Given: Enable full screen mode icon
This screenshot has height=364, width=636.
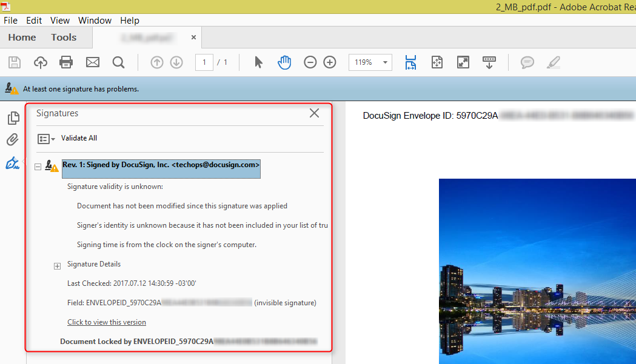Looking at the screenshot, I should coord(463,62).
